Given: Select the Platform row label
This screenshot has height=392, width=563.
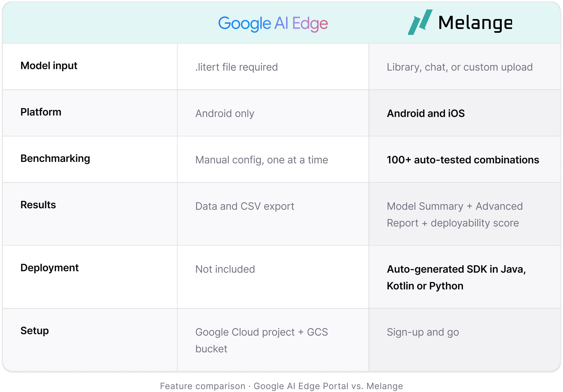Looking at the screenshot, I should tap(41, 112).
